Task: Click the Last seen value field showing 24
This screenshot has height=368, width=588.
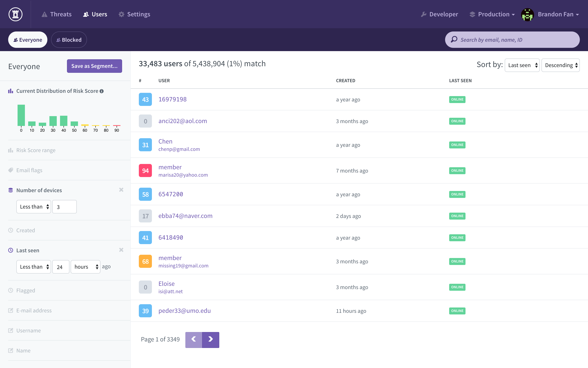Action: 61,267
